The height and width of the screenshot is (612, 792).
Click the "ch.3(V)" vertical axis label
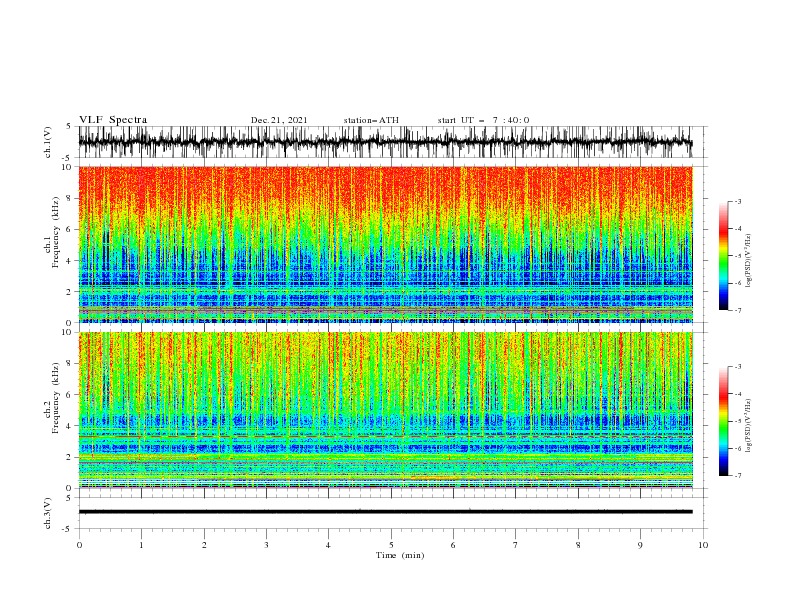48,513
